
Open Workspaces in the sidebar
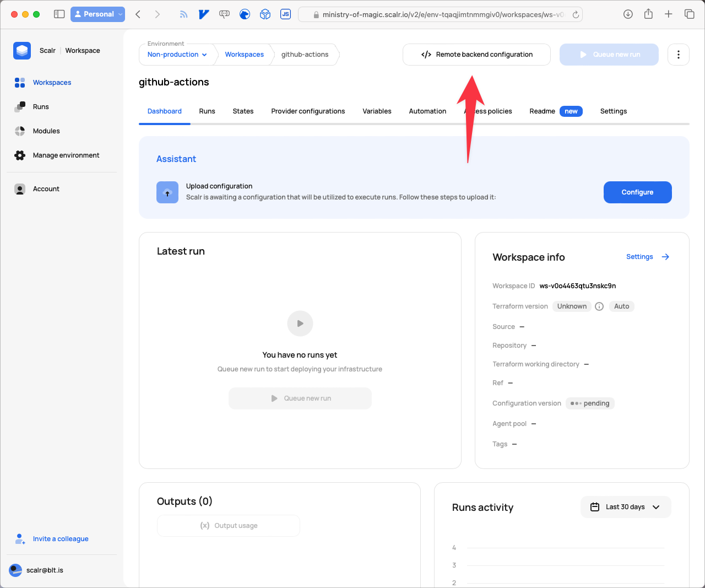click(x=43, y=83)
